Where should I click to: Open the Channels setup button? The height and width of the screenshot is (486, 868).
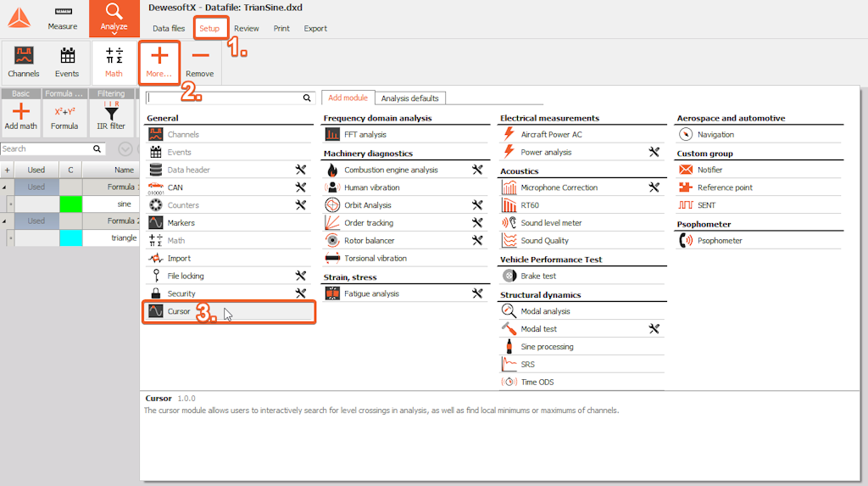pyautogui.click(x=23, y=62)
